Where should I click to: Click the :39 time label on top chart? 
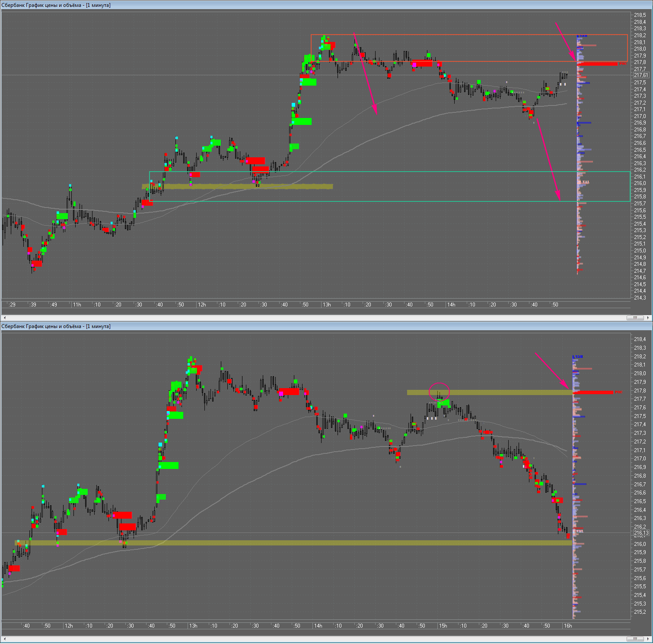pyautogui.click(x=33, y=305)
